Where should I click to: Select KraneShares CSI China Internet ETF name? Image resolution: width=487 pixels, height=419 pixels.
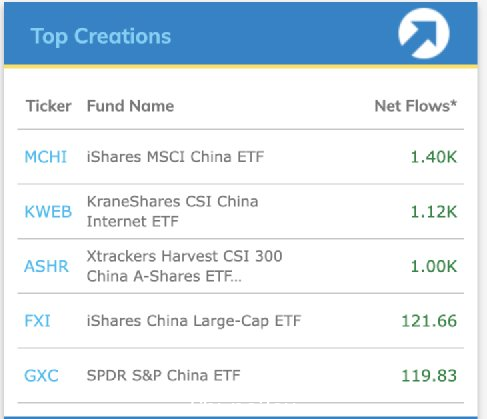pos(172,211)
